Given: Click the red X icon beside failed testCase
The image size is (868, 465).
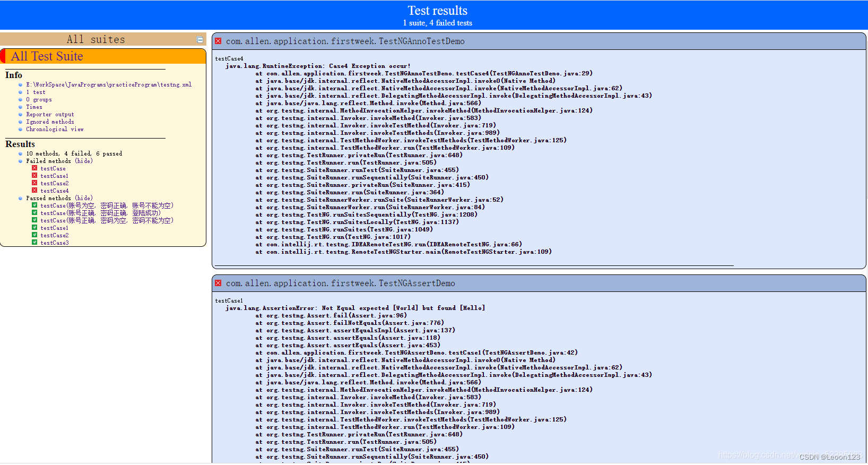Looking at the screenshot, I should tap(34, 168).
